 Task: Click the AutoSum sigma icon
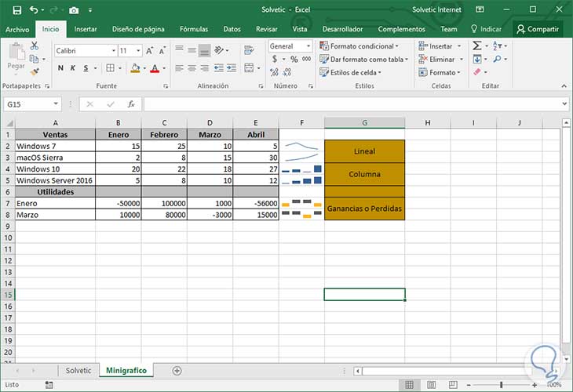[x=477, y=45]
